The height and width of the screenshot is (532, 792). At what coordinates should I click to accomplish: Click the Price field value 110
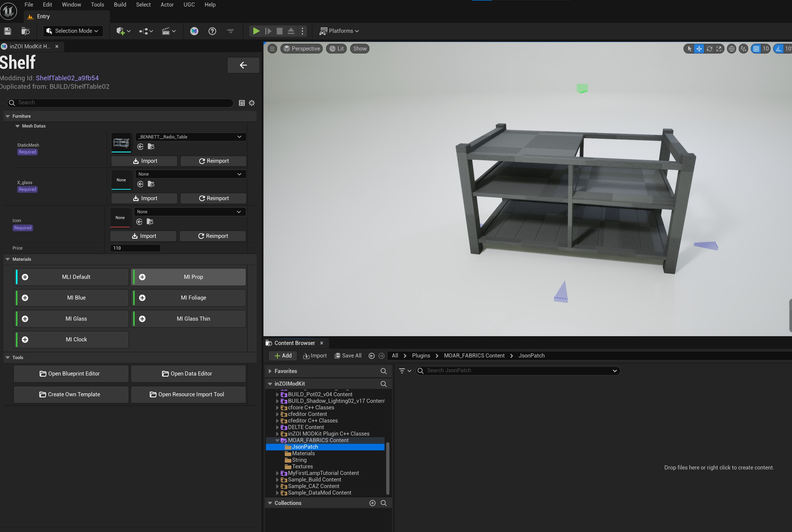click(135, 248)
